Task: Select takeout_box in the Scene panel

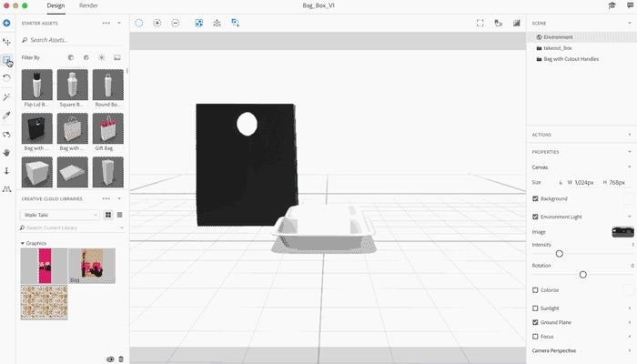Action: pos(557,48)
